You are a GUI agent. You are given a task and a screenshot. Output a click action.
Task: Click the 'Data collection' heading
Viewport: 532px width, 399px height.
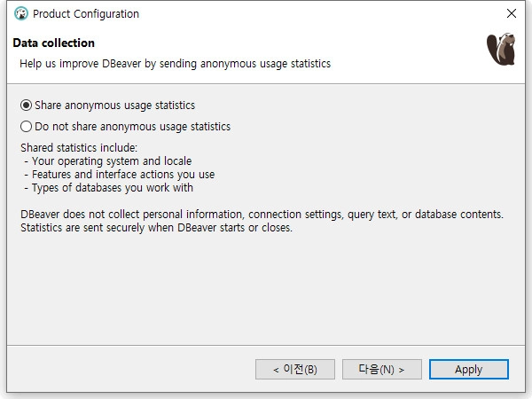(x=53, y=43)
